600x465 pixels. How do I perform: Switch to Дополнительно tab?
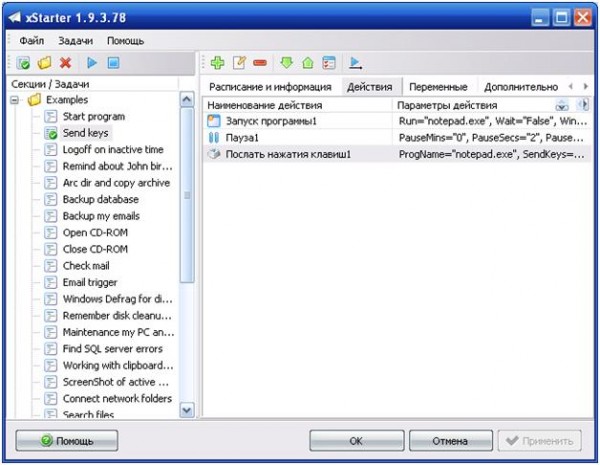(x=521, y=87)
